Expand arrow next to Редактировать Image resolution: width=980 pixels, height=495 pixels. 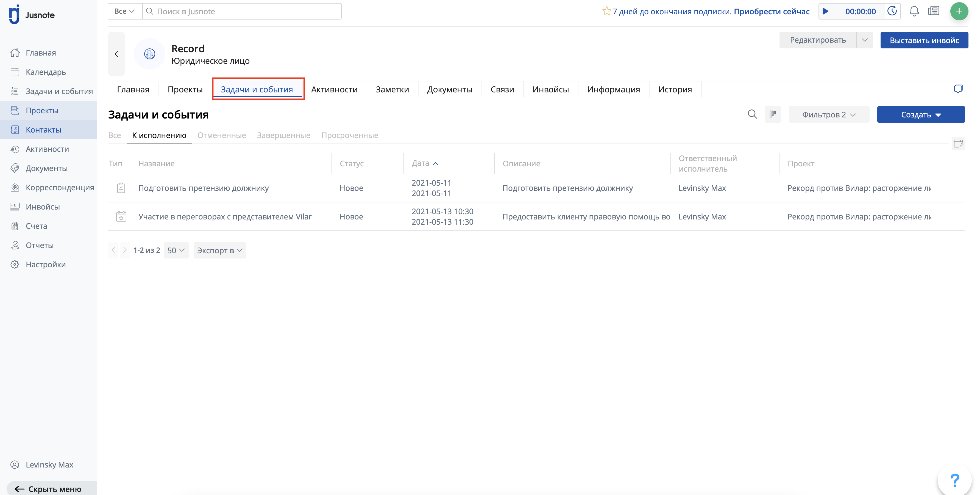(865, 40)
